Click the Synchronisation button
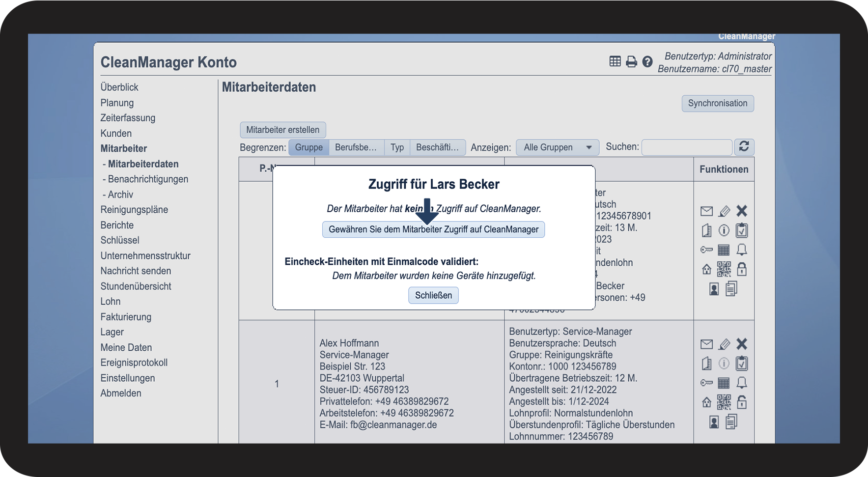868x477 pixels. click(x=718, y=103)
